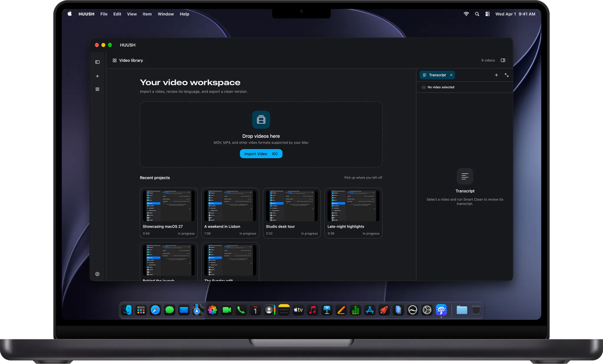Viewport: 603px width, 364px height.
Task: Open the grid library icon in sidebar
Action: (x=97, y=89)
